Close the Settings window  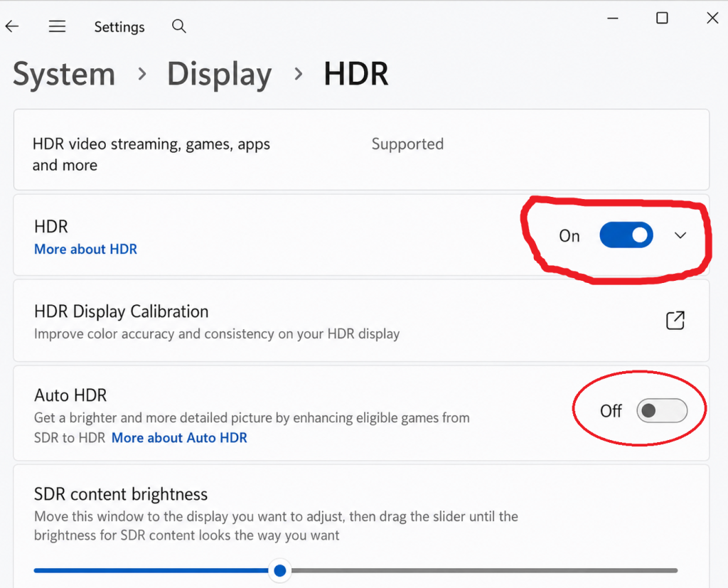pos(712,18)
